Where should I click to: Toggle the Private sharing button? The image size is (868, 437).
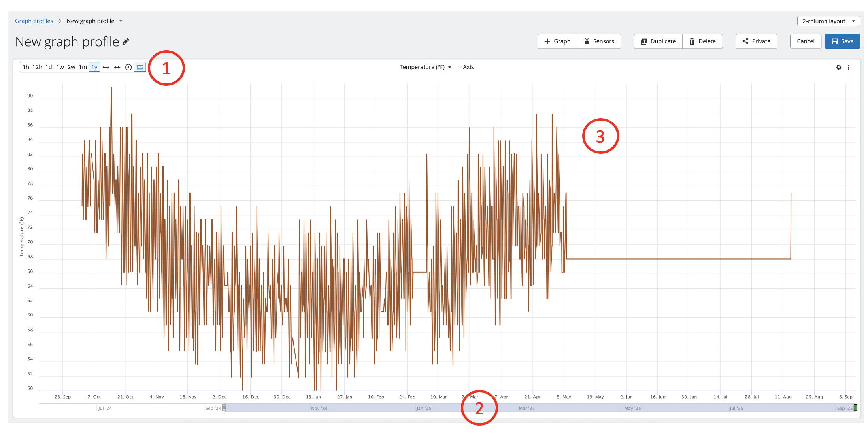coord(756,41)
